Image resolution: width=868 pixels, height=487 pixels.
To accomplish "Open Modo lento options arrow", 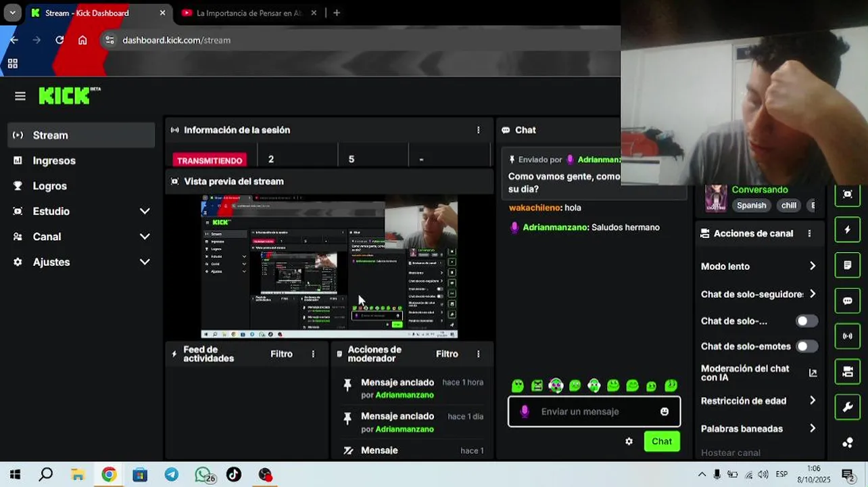I will coord(813,266).
